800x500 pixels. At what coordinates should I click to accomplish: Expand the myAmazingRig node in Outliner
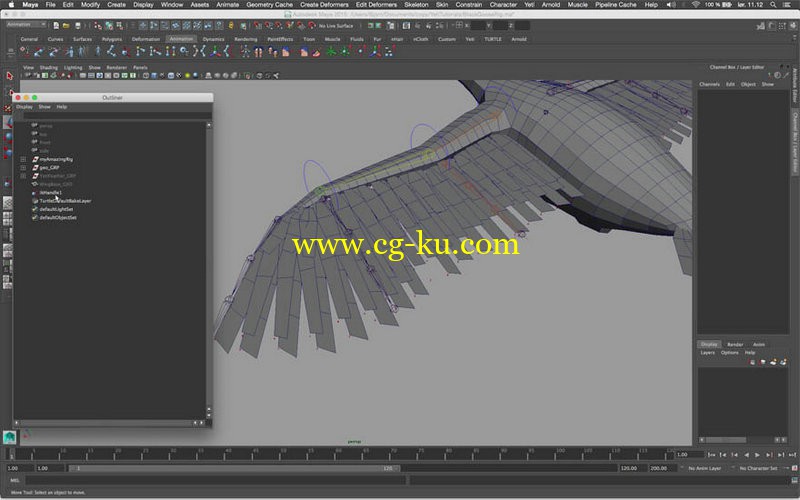[23, 159]
